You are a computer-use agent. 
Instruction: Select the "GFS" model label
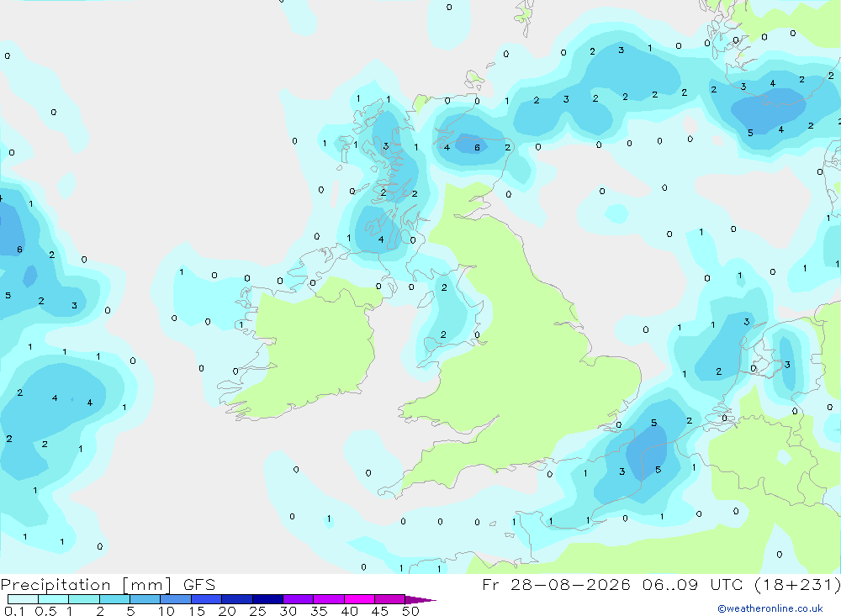click(x=199, y=584)
